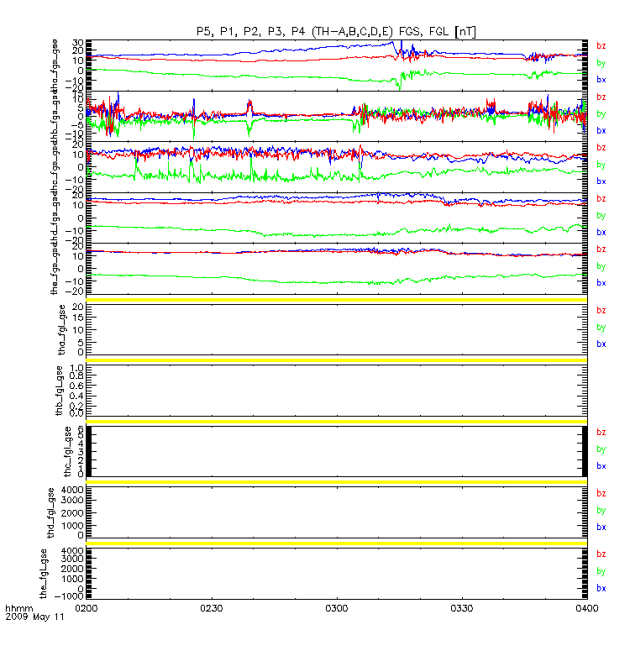This screenshot has height=672, width=630.
Task: Select the bx legend label beside the the_fgl_gse panel
Action: [x=601, y=588]
